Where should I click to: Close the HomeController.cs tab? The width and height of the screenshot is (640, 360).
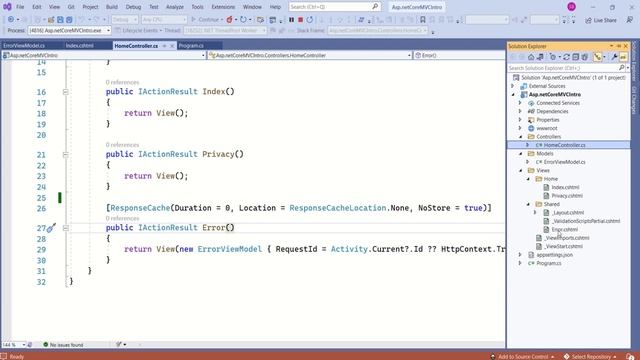(172, 46)
